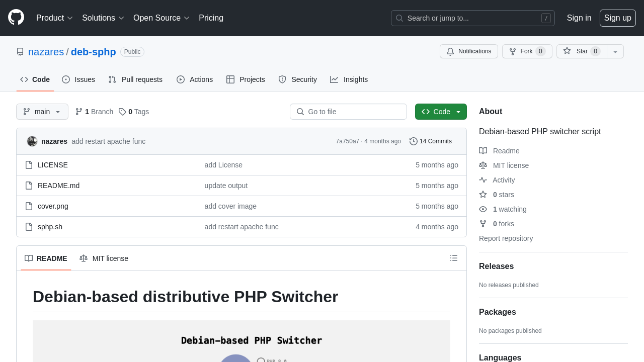Open the Pricing page
This screenshot has width=644, height=362.
211,18
